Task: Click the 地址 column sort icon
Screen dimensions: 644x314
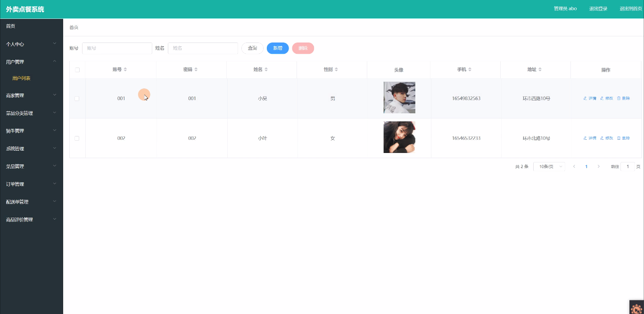Action: coord(540,69)
